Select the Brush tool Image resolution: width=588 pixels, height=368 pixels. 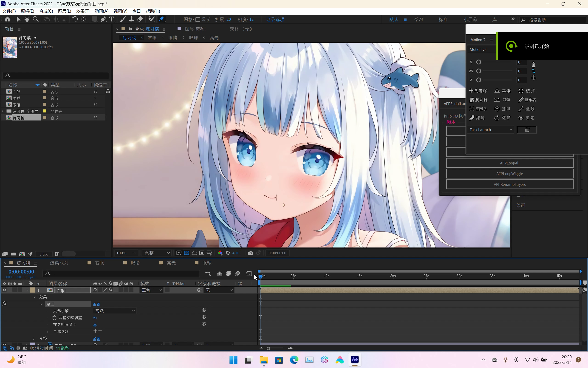(x=123, y=19)
